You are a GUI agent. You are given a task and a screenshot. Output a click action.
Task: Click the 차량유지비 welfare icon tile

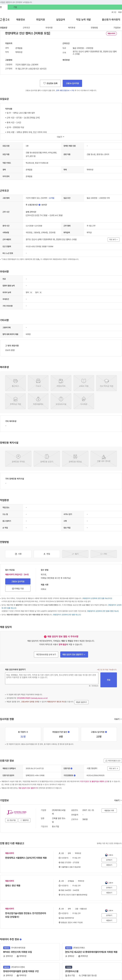click(61, 383)
